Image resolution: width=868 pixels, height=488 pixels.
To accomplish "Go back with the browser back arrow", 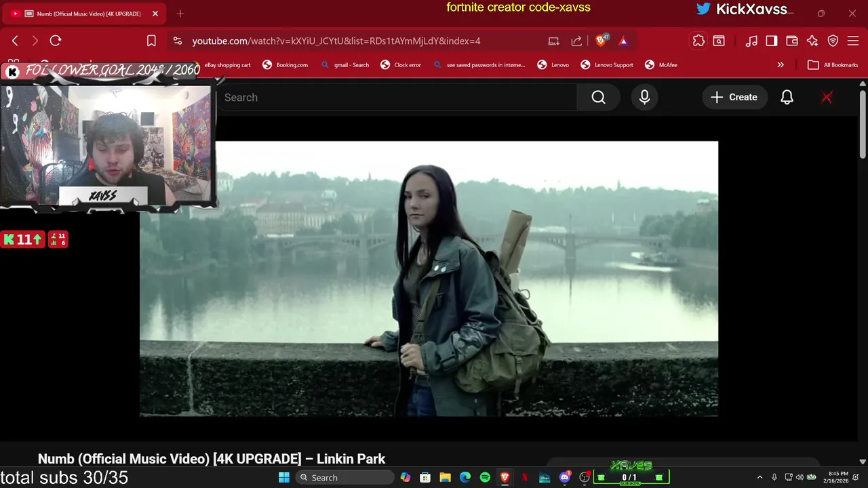I will click(15, 41).
